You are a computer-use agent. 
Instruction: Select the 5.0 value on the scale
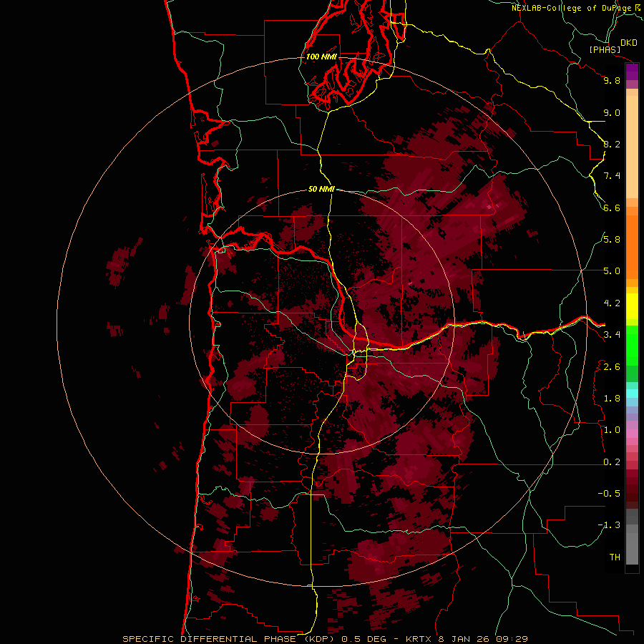pyautogui.click(x=612, y=271)
